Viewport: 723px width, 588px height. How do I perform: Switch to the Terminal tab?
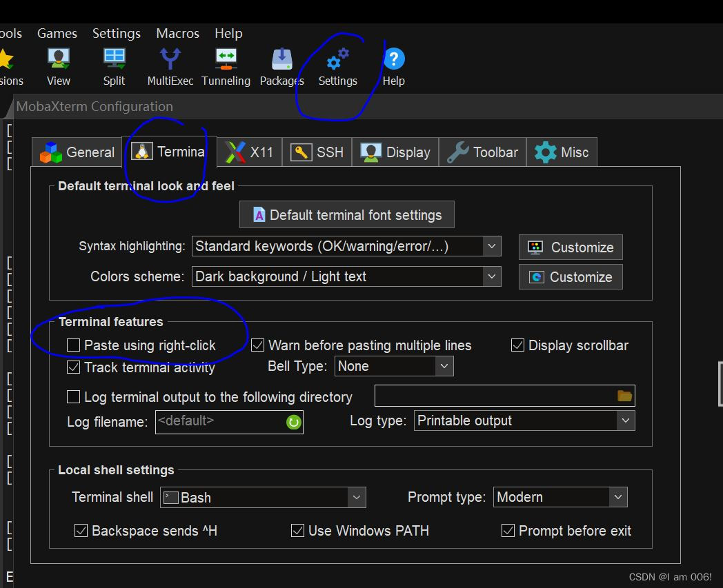[168, 151]
